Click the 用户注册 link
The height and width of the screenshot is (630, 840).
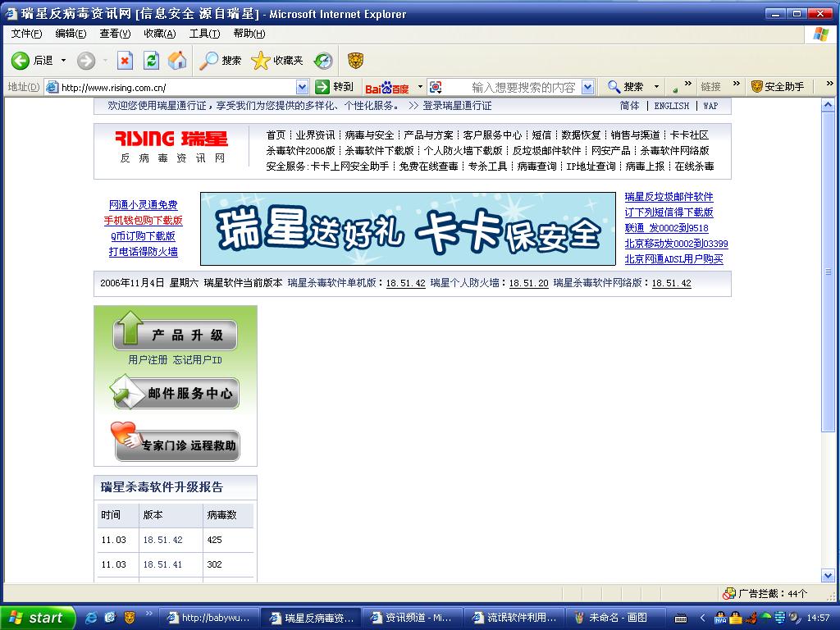coord(148,360)
